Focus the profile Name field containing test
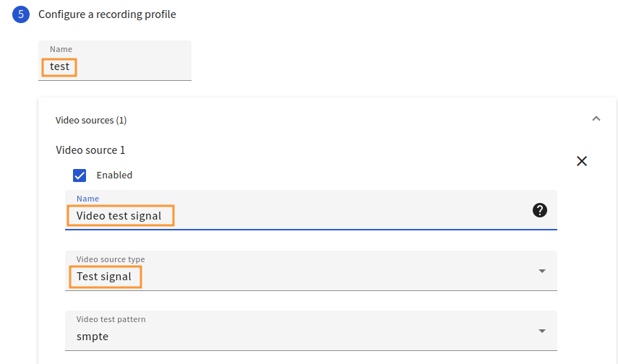Image resolution: width=618 pixels, height=364 pixels. click(115, 60)
